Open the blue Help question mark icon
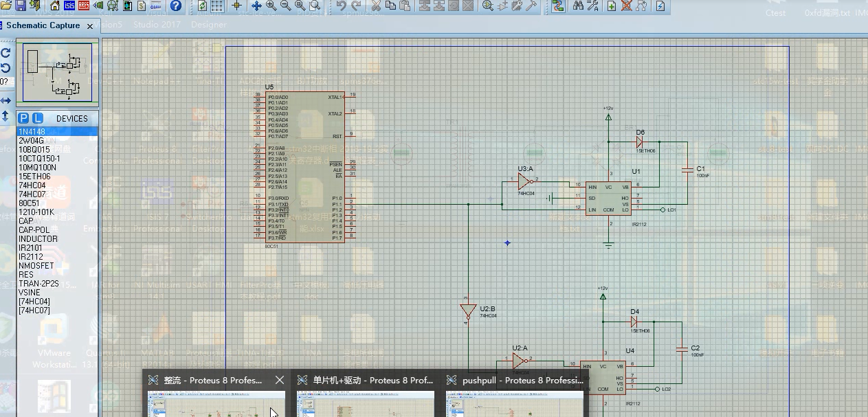The height and width of the screenshot is (417, 868). point(176,5)
